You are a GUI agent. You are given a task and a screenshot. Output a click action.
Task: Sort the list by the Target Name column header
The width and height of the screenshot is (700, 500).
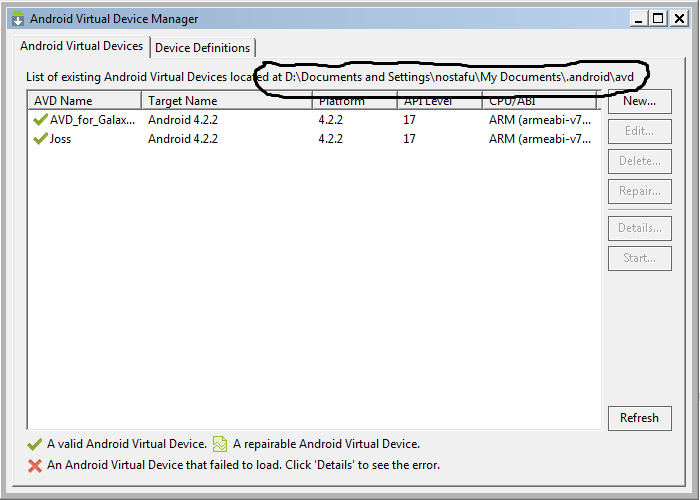click(226, 101)
